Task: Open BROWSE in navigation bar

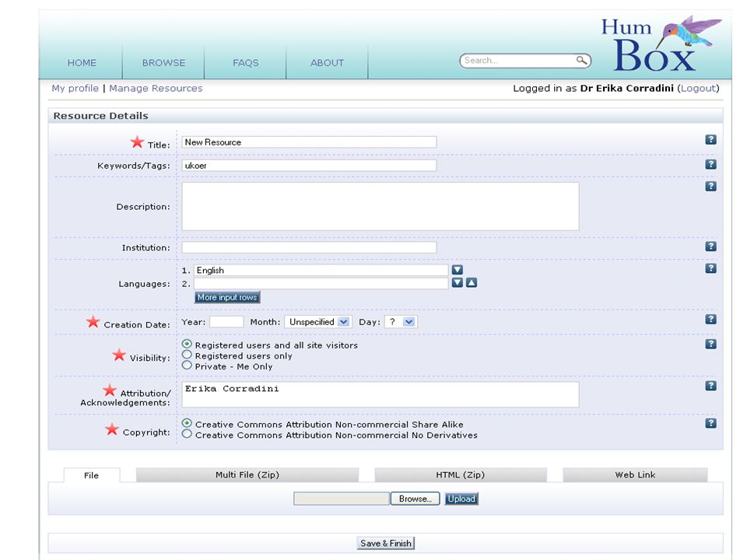Action: 163,63
